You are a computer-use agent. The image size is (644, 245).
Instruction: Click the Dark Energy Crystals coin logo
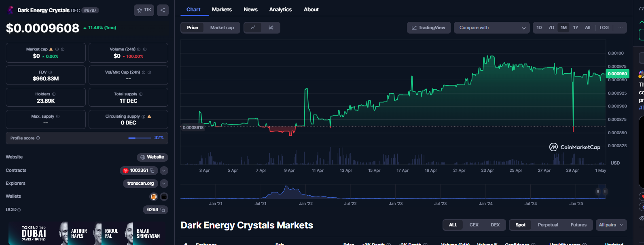click(11, 10)
